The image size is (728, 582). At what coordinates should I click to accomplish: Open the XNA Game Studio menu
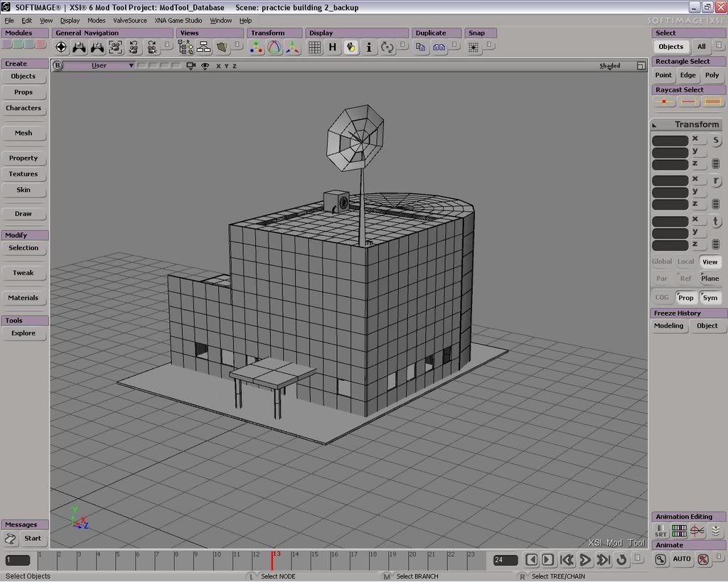pos(178,21)
